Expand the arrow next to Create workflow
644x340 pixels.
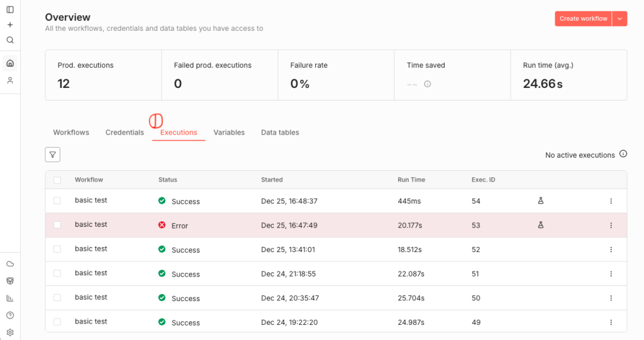pos(619,19)
